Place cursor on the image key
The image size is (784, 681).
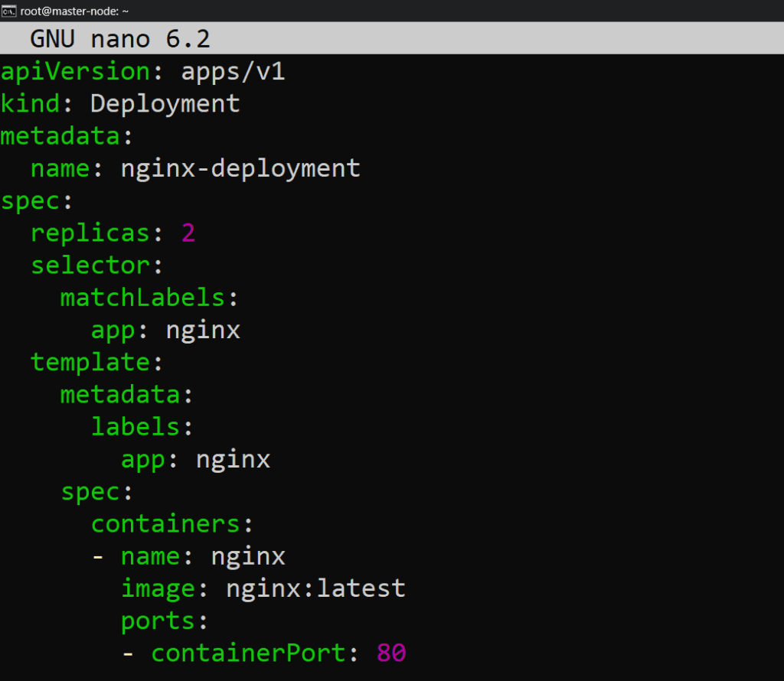158,588
